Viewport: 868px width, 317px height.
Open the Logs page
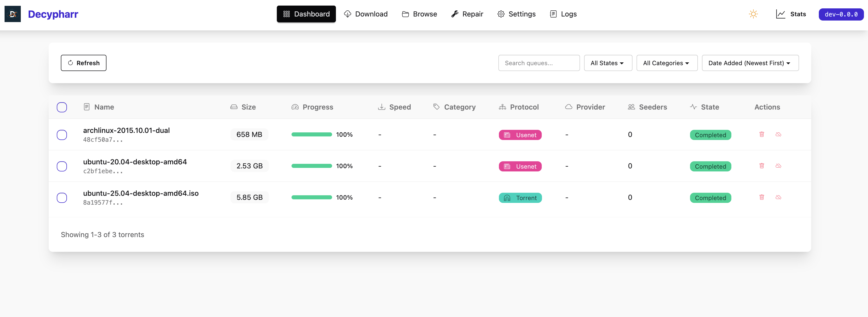pyautogui.click(x=563, y=14)
